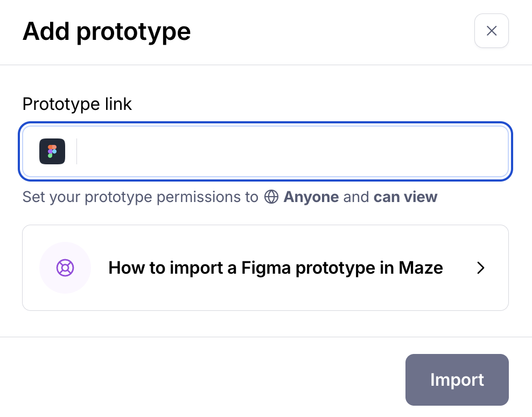Click the bold "Anyone" permission text
532x417 pixels.
point(311,197)
